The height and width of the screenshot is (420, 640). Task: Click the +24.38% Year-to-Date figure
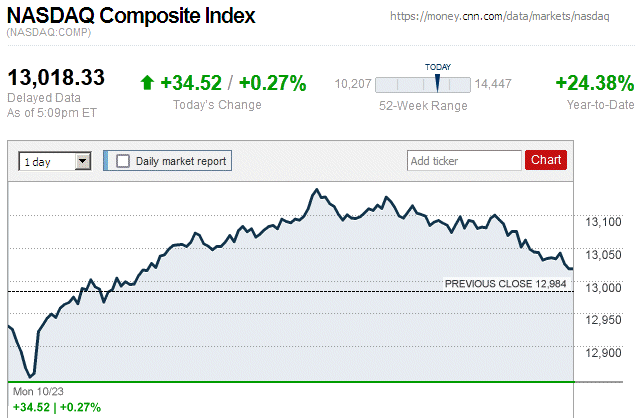click(594, 83)
